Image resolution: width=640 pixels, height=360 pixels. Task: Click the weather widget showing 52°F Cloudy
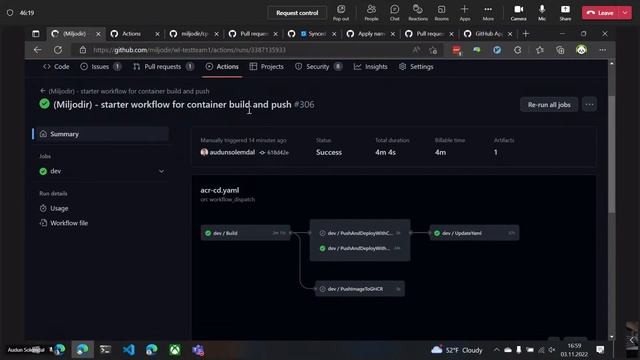[457, 350]
